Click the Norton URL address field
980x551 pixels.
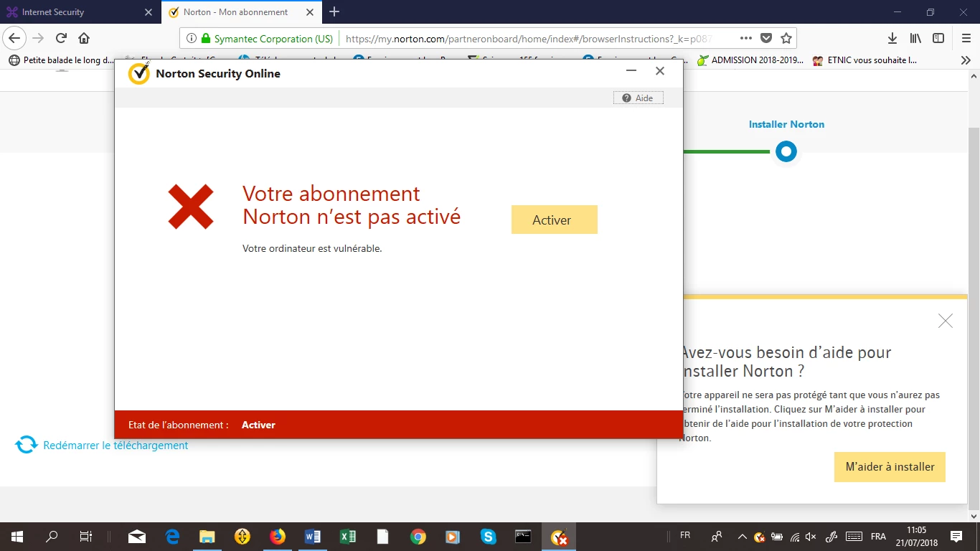pos(527,39)
